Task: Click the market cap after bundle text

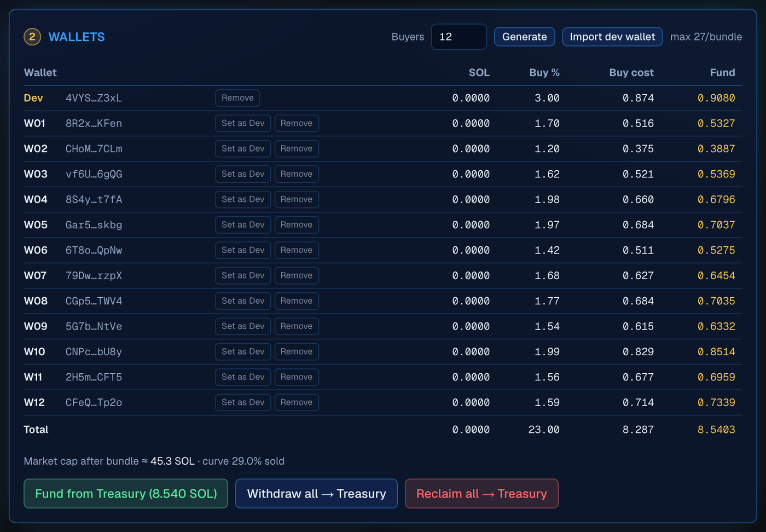Action: coord(154,461)
